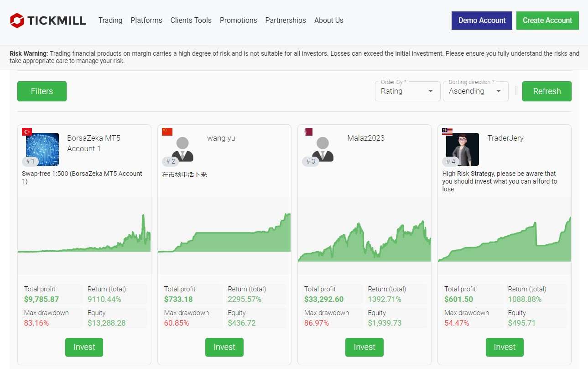588x369 pixels.
Task: Select total profit $733.18
Action: tap(178, 300)
